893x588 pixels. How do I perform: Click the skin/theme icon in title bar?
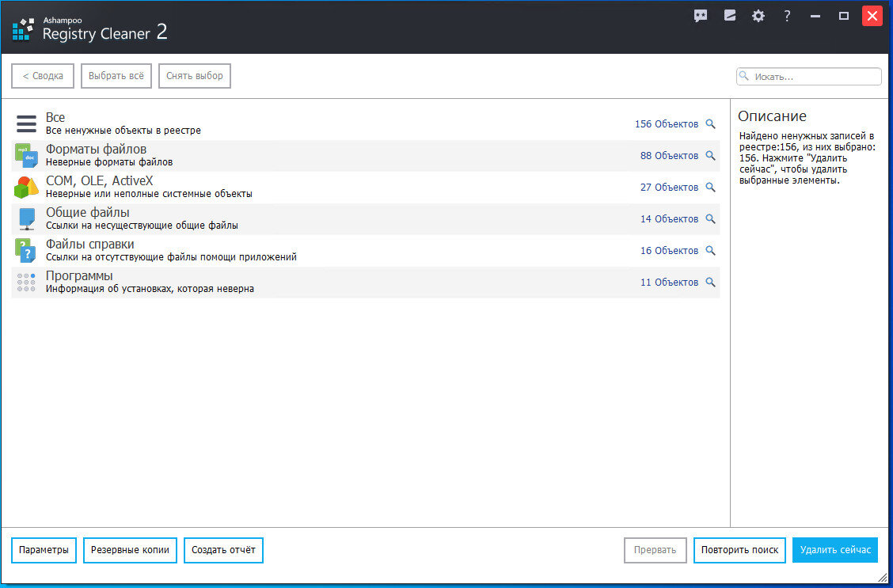(x=730, y=16)
